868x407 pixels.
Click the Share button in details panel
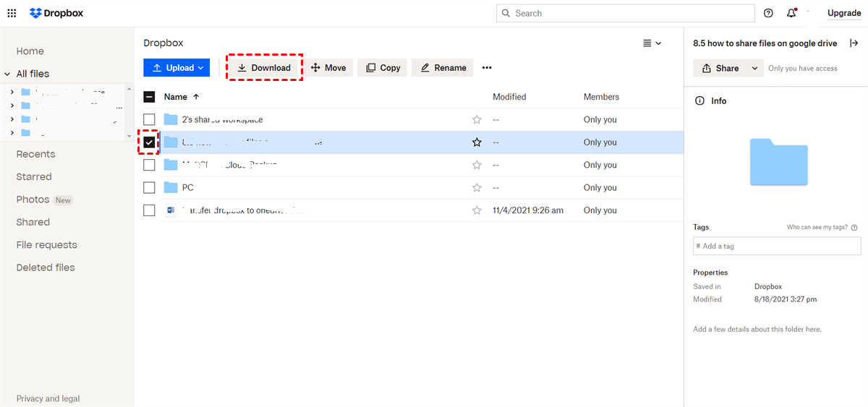tap(720, 68)
